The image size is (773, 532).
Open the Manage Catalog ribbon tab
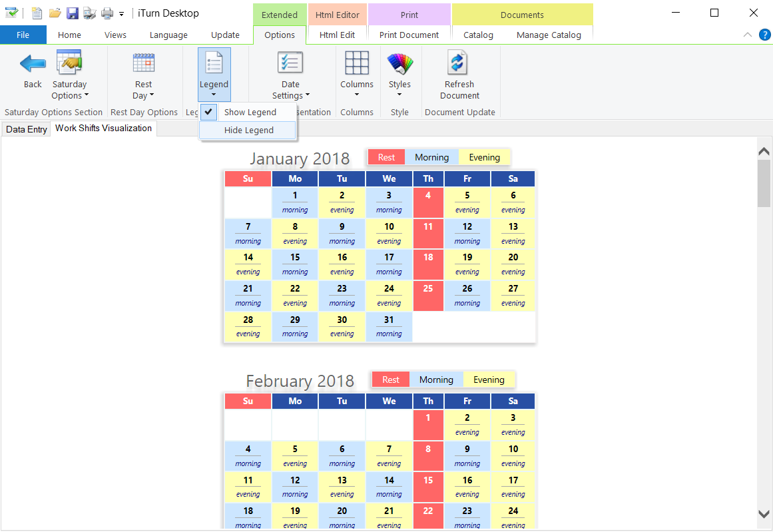click(549, 35)
